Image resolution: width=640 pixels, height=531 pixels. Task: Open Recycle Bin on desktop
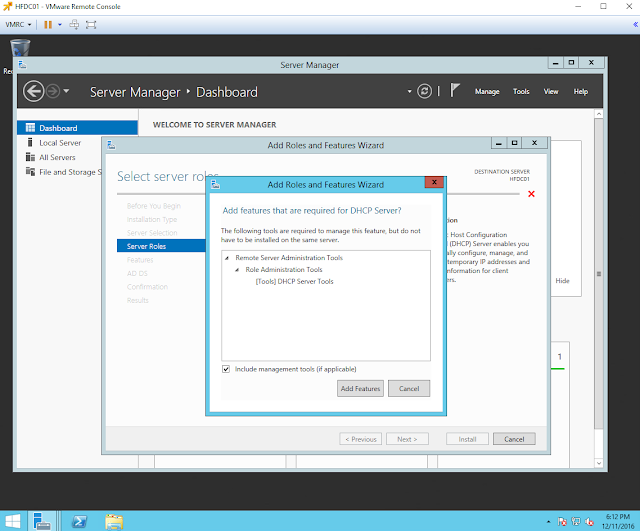(19, 48)
